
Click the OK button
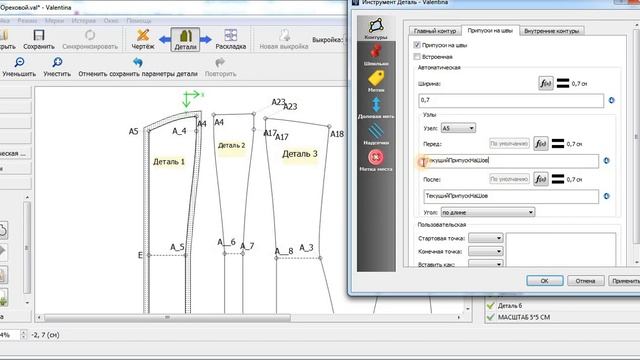tap(544, 281)
